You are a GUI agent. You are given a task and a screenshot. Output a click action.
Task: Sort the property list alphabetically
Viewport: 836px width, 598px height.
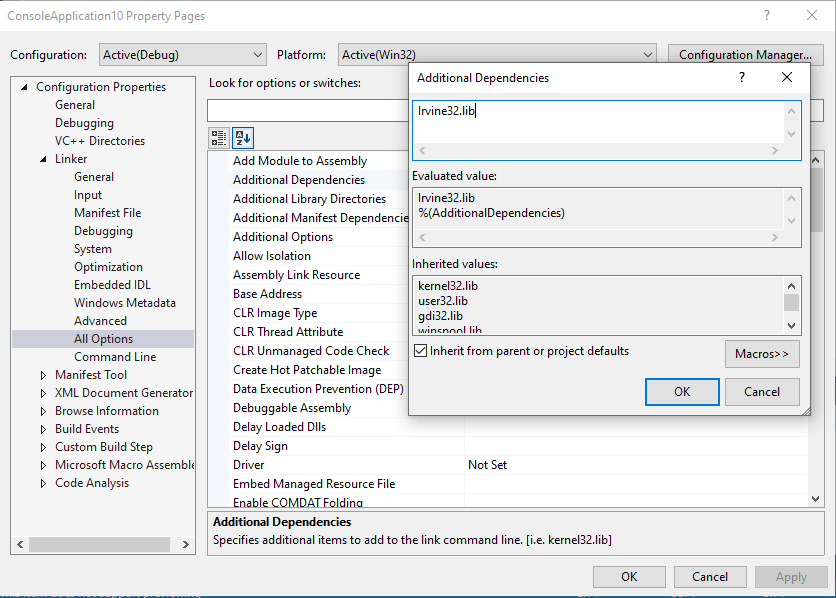point(242,138)
